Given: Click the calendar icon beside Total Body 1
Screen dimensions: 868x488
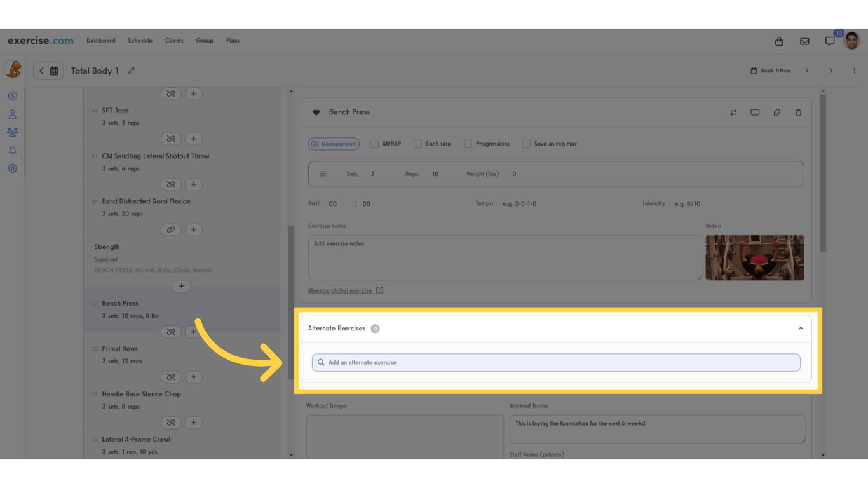Looking at the screenshot, I should pyautogui.click(x=54, y=71).
